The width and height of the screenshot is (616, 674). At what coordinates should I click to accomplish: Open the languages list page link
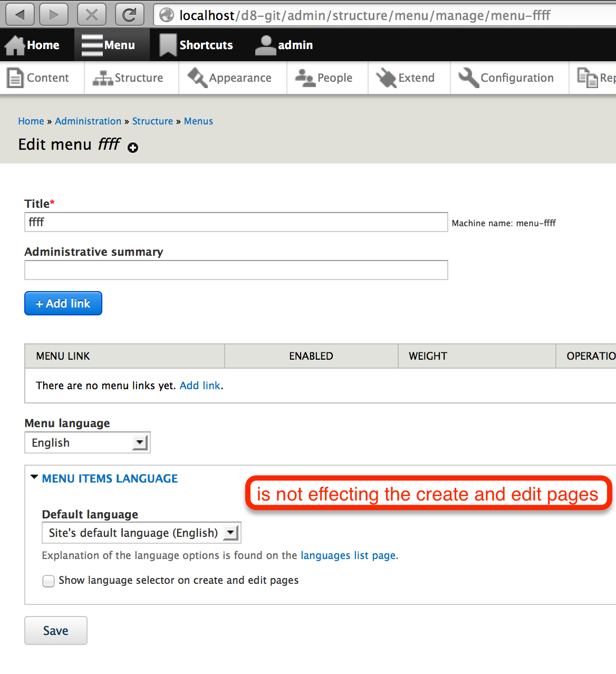click(348, 555)
